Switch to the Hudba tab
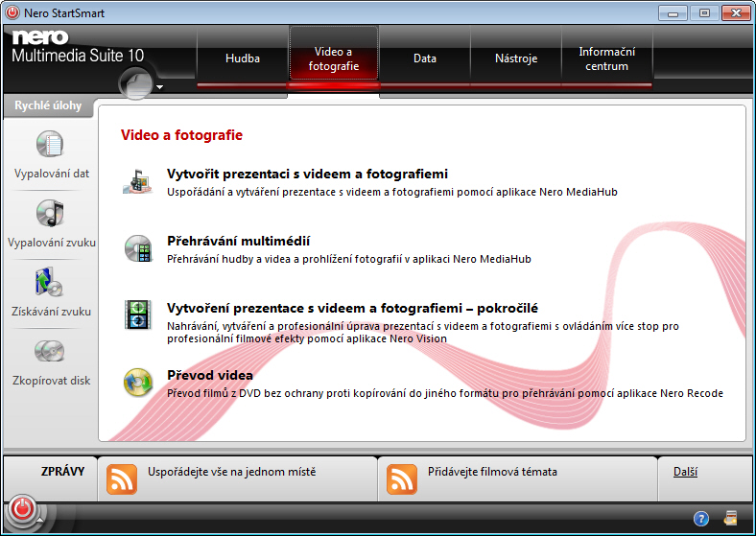756x536 pixels. [243, 58]
